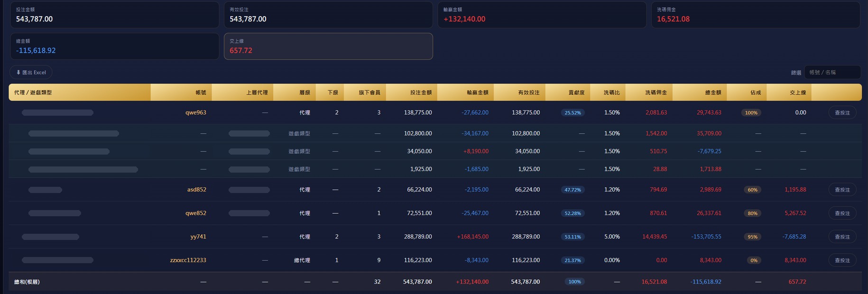Click the -7,685.28 upline value
This screenshot has height=294, width=868.
click(x=794, y=237)
